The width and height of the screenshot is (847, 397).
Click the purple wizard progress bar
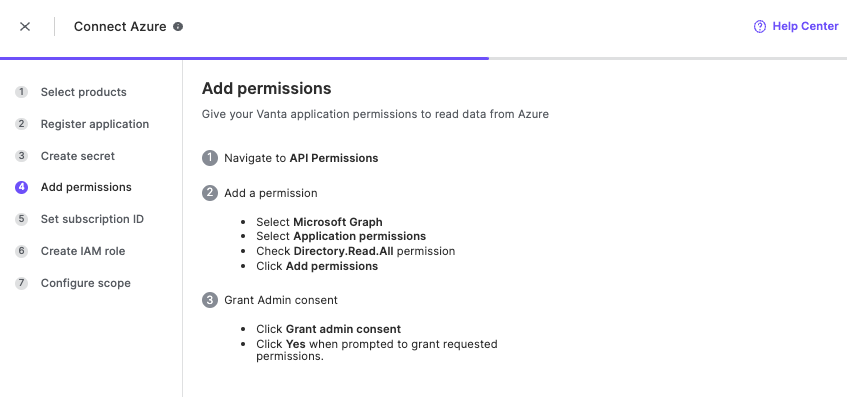tap(244, 58)
